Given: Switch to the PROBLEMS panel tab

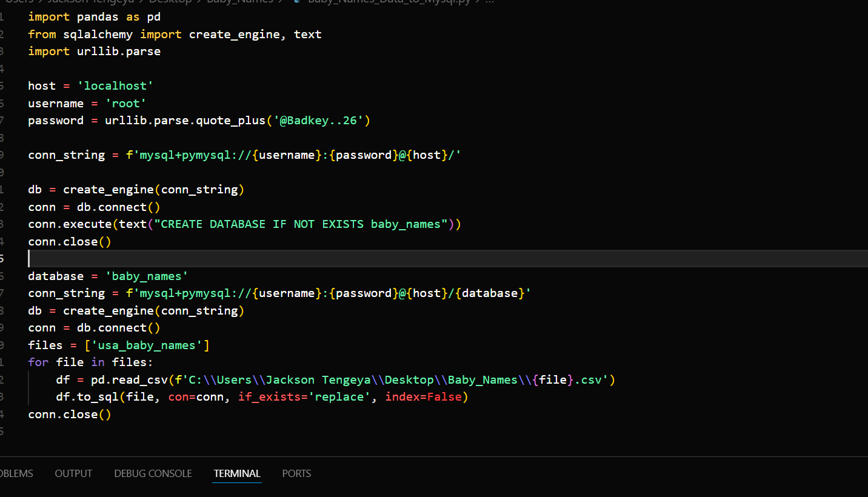Looking at the screenshot, I should tap(16, 473).
